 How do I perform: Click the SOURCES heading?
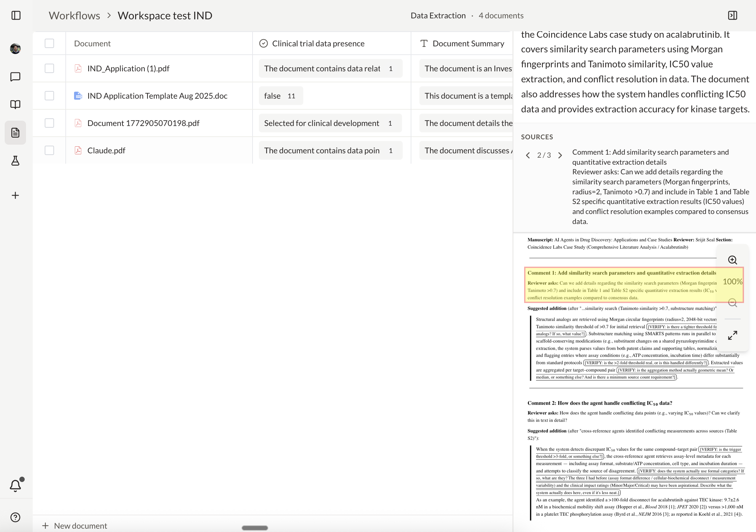tap(537, 137)
